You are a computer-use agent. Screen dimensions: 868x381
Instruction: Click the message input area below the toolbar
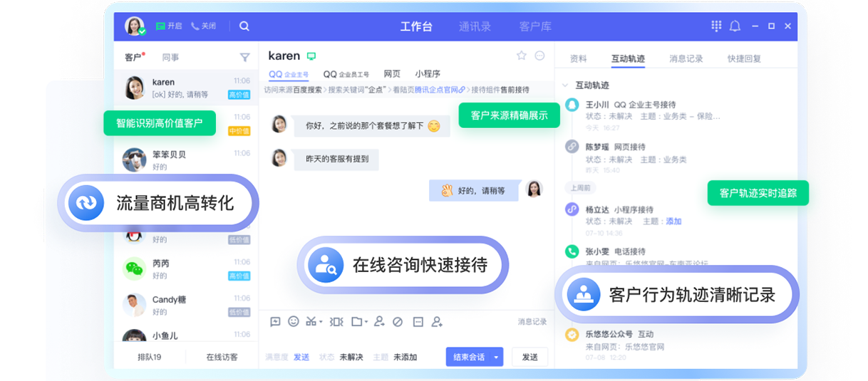[x=406, y=339]
